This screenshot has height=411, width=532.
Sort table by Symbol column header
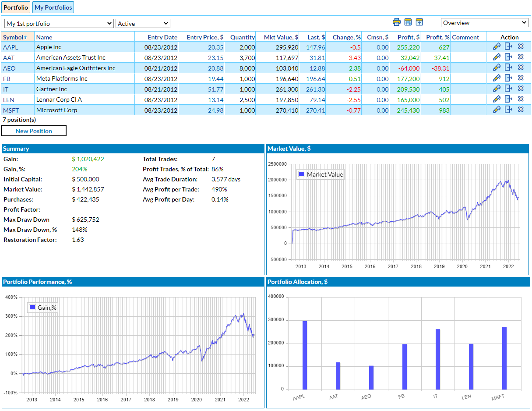click(x=15, y=37)
